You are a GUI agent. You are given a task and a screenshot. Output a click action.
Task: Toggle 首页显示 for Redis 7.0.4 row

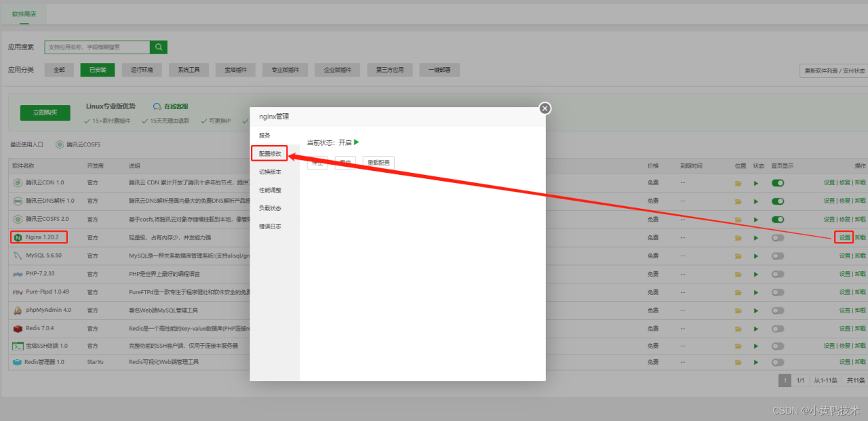pyautogui.click(x=778, y=328)
